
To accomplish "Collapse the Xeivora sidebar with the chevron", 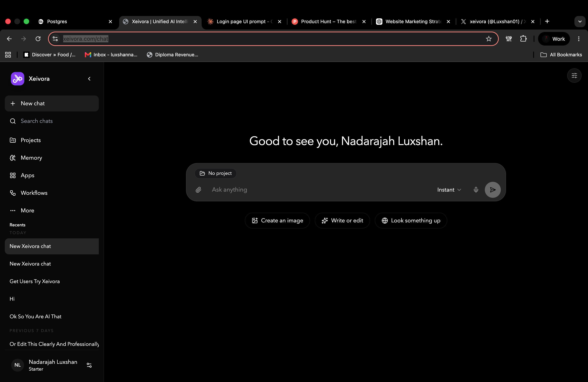I will point(89,79).
